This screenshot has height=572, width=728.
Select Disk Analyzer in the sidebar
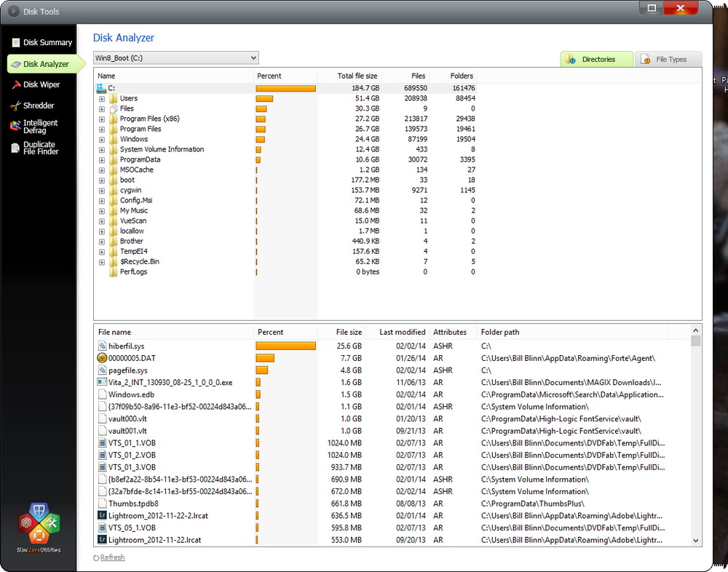point(46,64)
